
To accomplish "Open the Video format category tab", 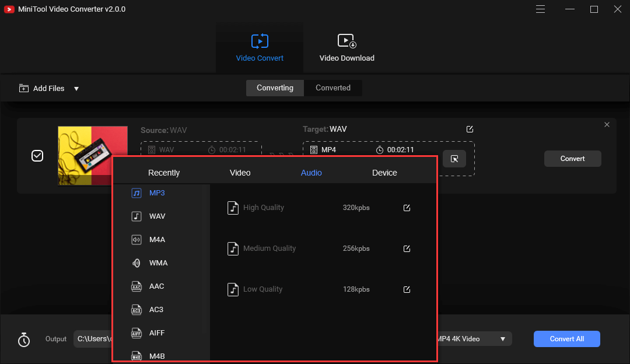I will 240,173.
